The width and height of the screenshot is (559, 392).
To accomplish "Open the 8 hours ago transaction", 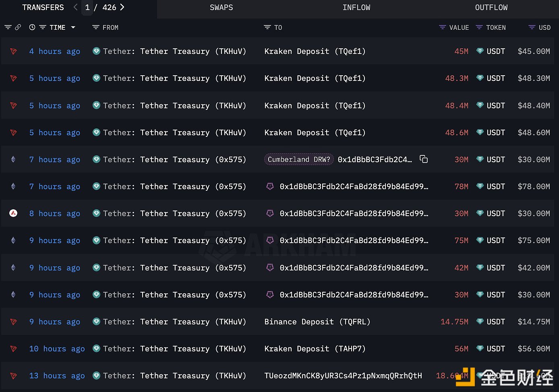I will 55,213.
